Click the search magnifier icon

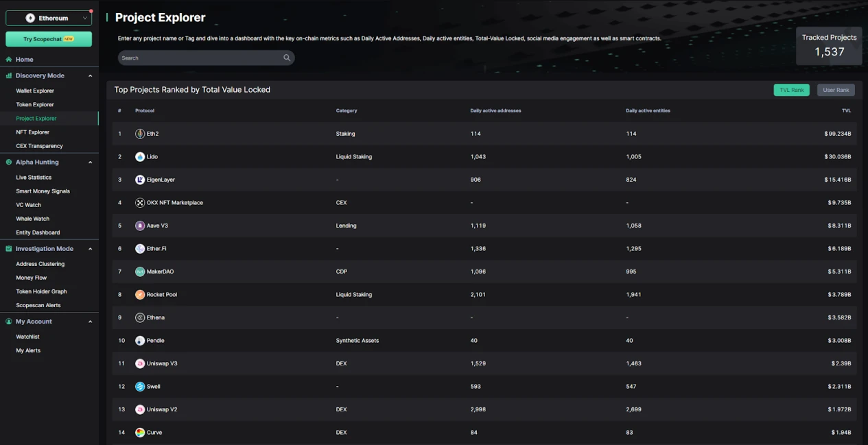287,58
